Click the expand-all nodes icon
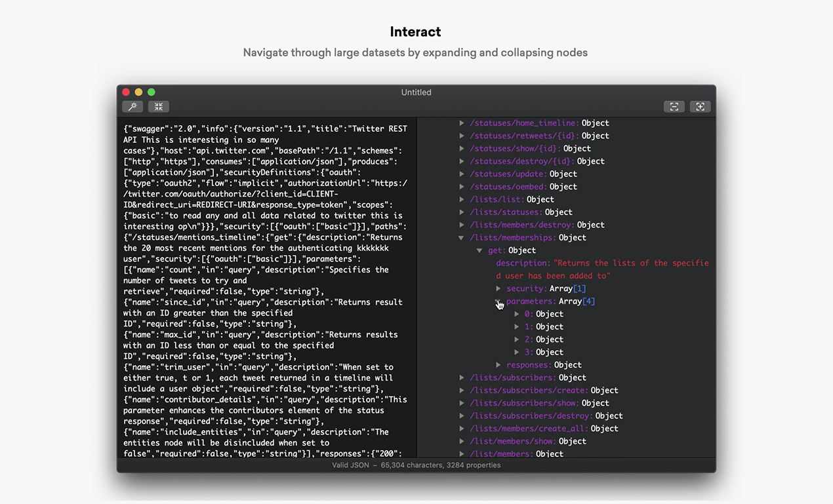The width and height of the screenshot is (833, 504). (700, 106)
